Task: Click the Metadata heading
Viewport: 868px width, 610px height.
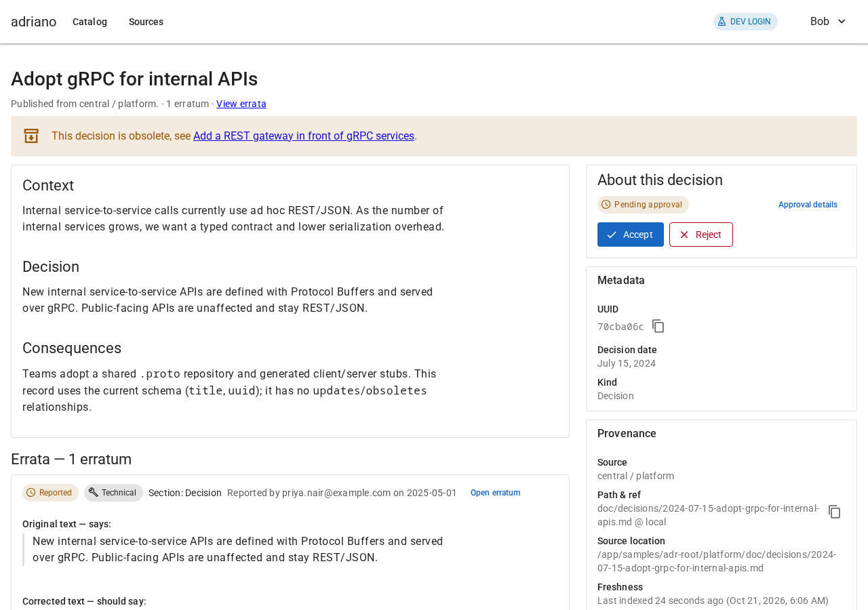Action: click(621, 281)
